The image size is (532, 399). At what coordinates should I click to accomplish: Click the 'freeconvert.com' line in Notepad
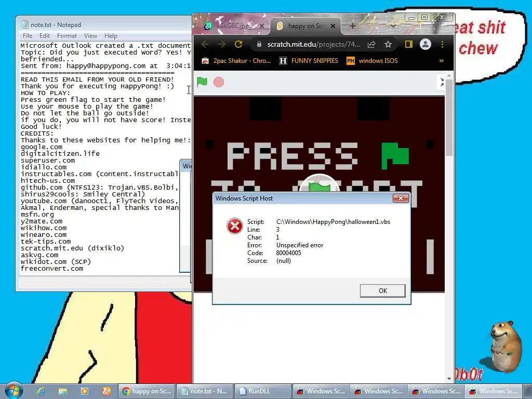[51, 269]
